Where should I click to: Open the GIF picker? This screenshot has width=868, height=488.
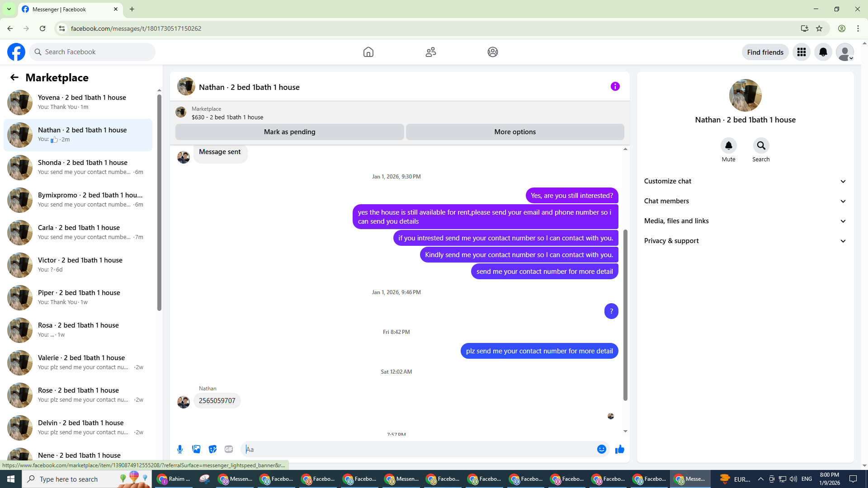229,449
